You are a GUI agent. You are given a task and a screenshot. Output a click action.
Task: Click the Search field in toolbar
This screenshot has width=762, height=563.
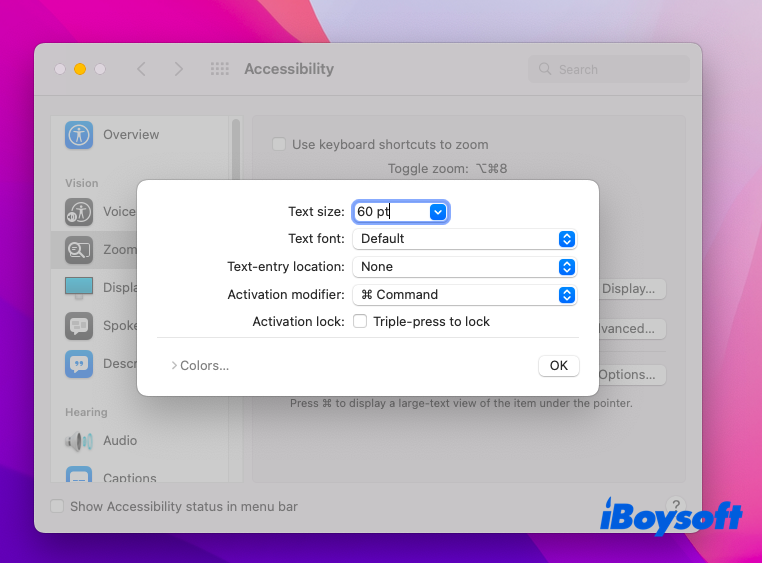[608, 69]
